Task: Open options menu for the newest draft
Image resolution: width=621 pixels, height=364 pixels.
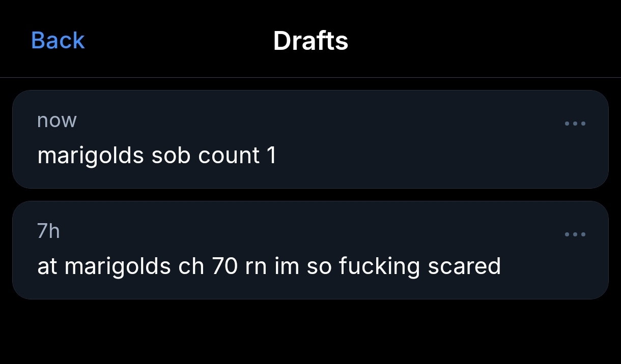Action: coord(575,124)
